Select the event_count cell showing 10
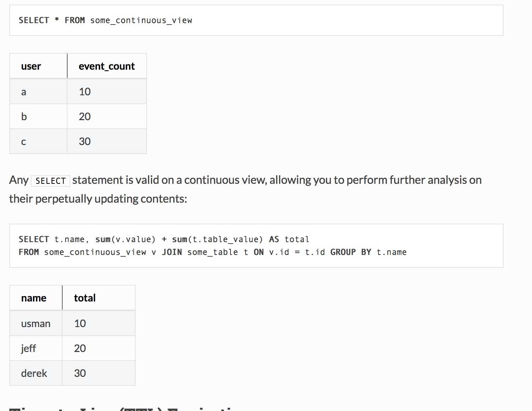Image resolution: width=532 pixels, height=411 pixels. coord(107,92)
